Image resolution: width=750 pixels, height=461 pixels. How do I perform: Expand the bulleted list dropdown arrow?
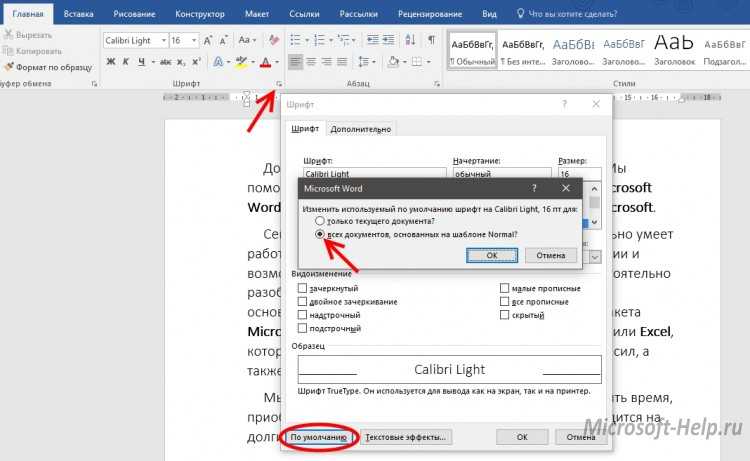tap(307, 40)
